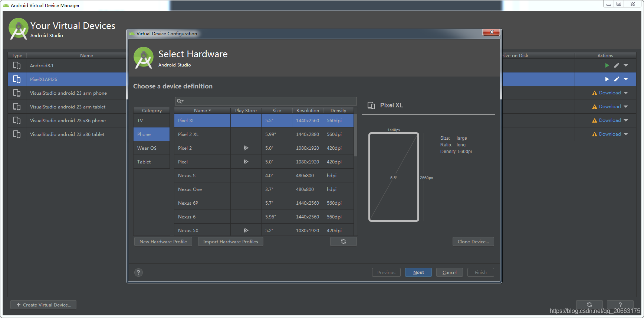644x318 pixels.
Task: Click the search magnifier dropdown icon
Action: 180,101
